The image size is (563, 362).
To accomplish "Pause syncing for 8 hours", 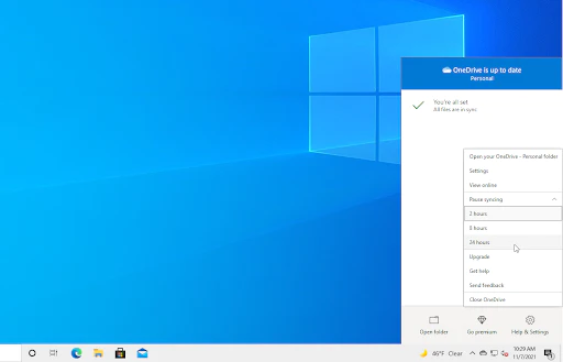I will pyautogui.click(x=513, y=228).
